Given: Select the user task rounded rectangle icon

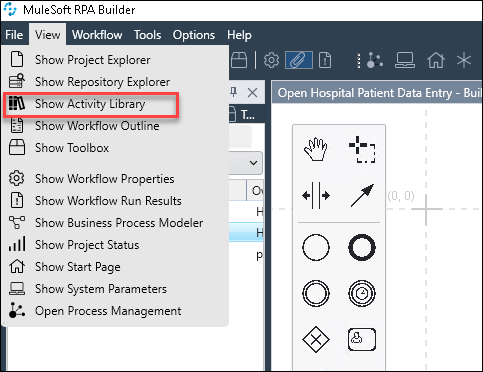Looking at the screenshot, I should click(x=362, y=339).
